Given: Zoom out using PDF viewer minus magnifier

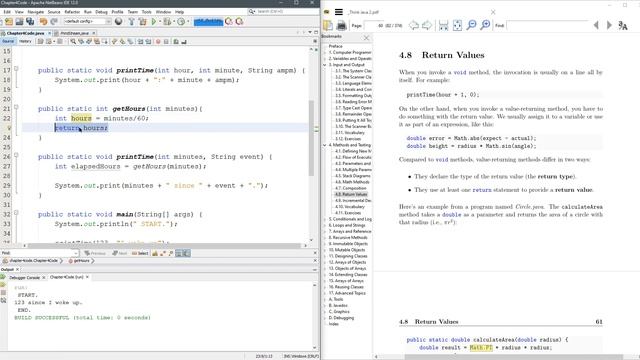Looking at the screenshot, I should point(471,25).
